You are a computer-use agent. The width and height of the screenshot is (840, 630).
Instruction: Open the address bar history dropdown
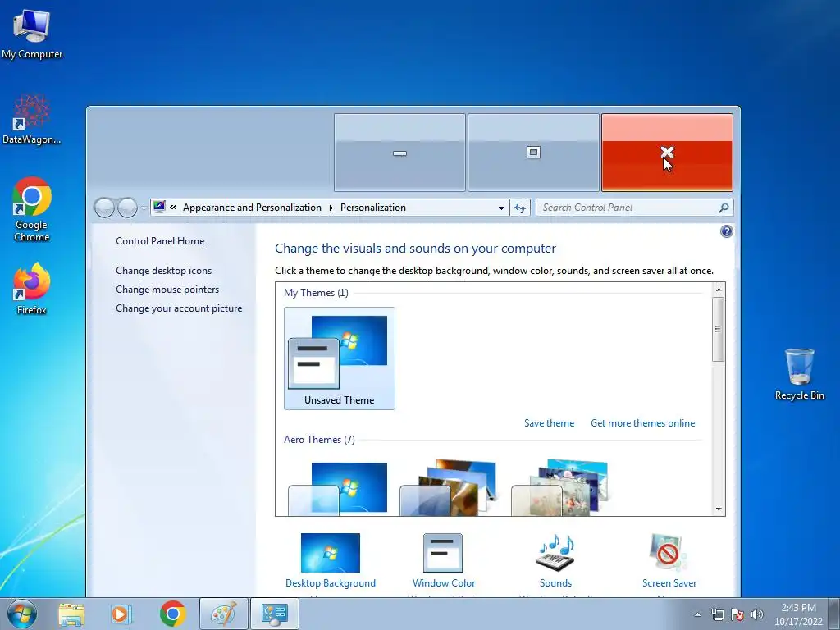pyautogui.click(x=501, y=208)
